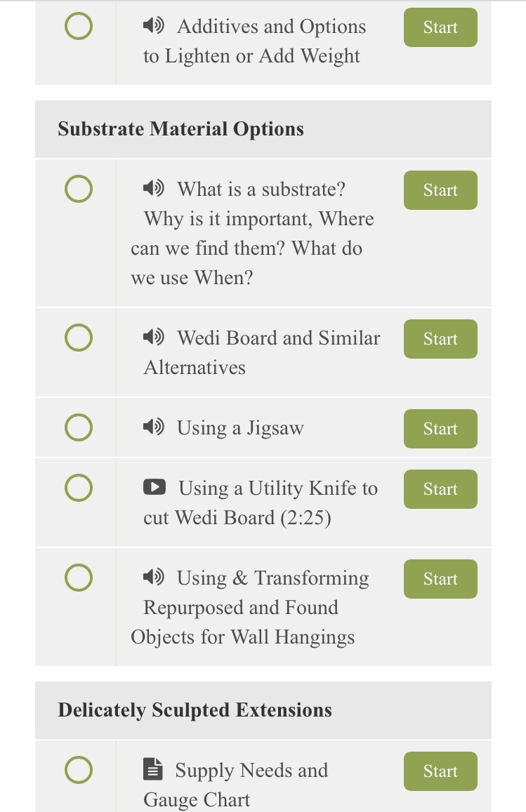Click video play icon for Utility Knife lesson

click(154, 487)
